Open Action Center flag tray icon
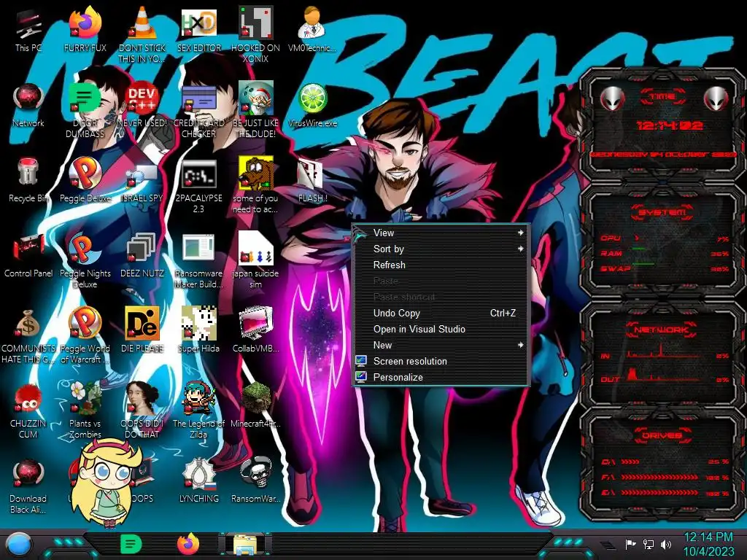This screenshot has width=747, height=560. click(630, 544)
